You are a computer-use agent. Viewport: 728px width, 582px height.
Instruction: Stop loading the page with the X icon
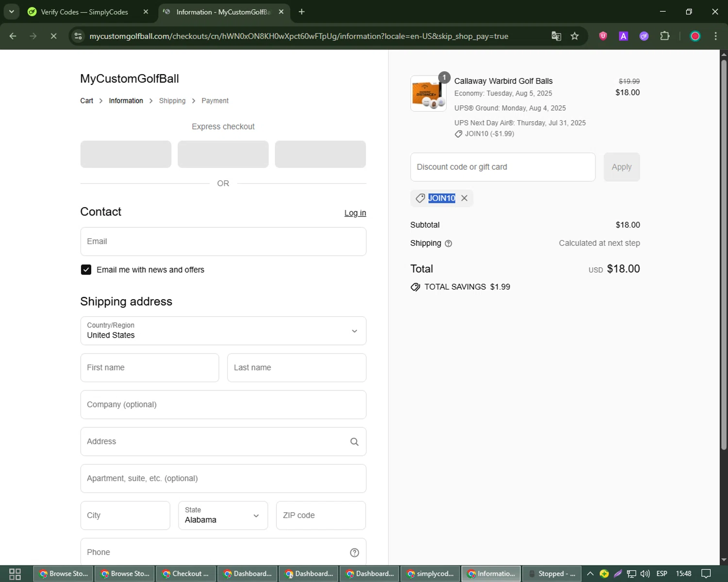click(53, 36)
